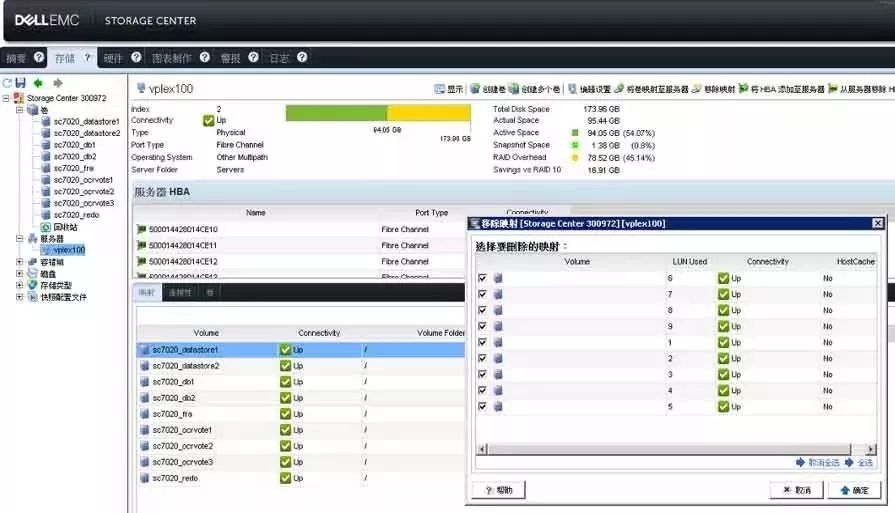Click volume icon beside sc7020_redo in mapping table
Screen dimensions: 895x513
tap(145, 478)
